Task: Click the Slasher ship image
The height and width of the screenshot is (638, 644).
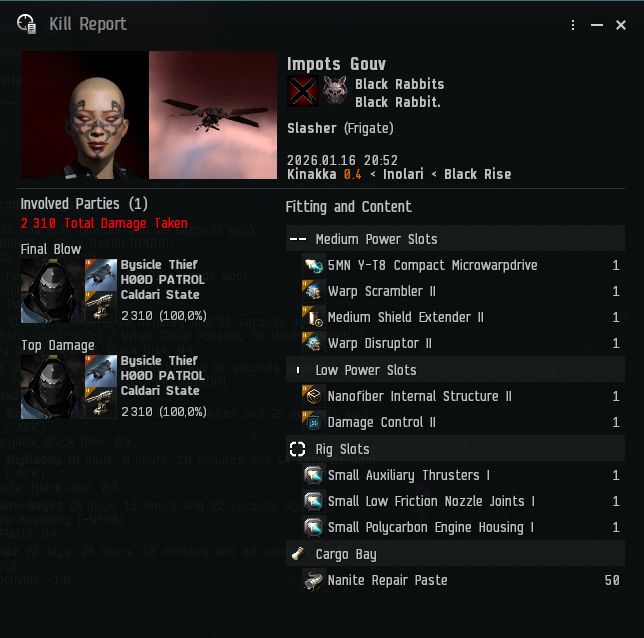Action: click(213, 115)
